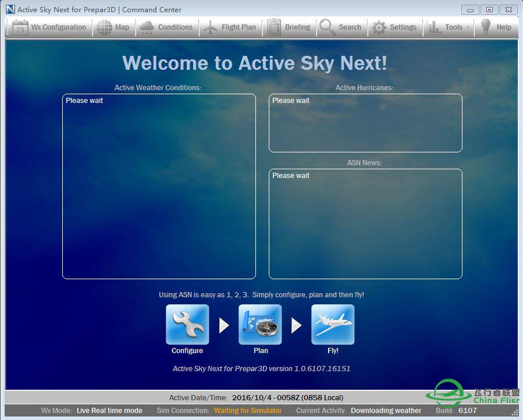The image size is (523, 420).
Task: Click the Fly! airplane tile
Action: pos(333,325)
